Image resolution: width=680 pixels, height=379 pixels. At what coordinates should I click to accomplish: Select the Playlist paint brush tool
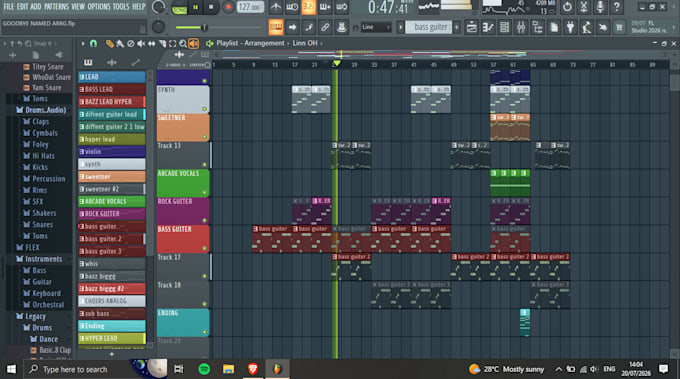click(120, 43)
